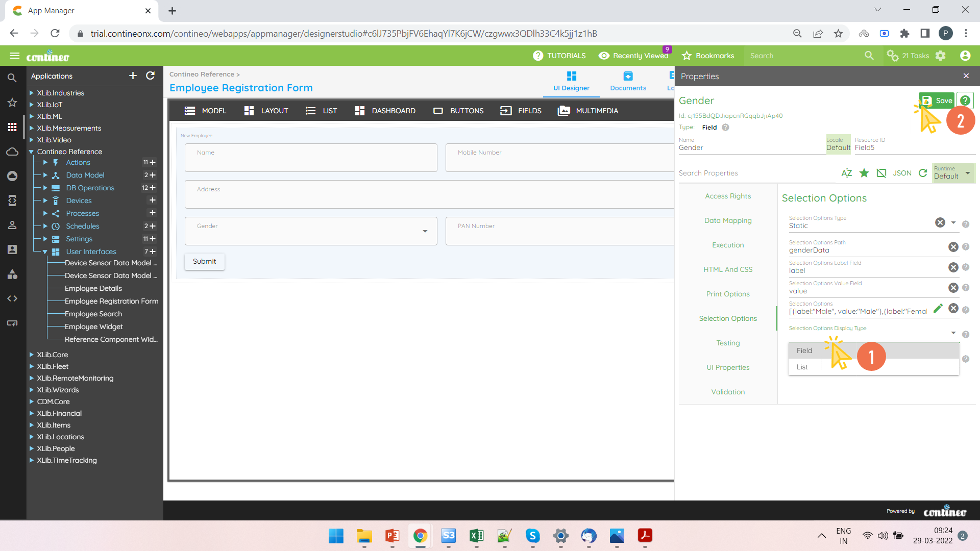Image resolution: width=980 pixels, height=551 pixels.
Task: Expand the XLib.Industries tree node
Action: [32, 93]
